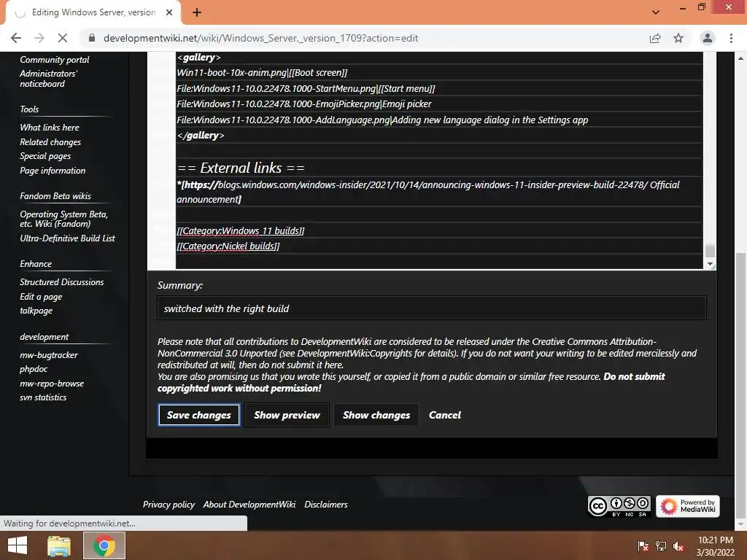Image resolution: width=747 pixels, height=560 pixels.
Task: Click the edit box scrollbar thumb
Action: 710,251
